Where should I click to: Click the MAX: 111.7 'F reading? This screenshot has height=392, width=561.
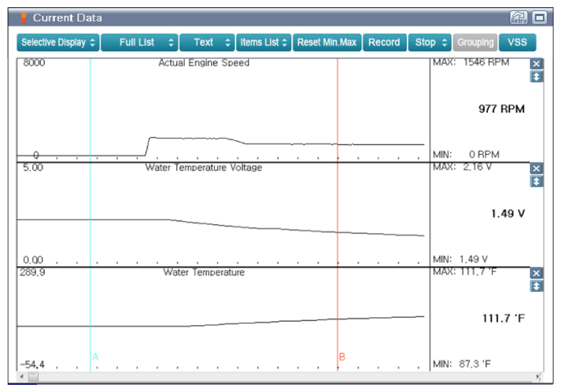click(x=465, y=272)
